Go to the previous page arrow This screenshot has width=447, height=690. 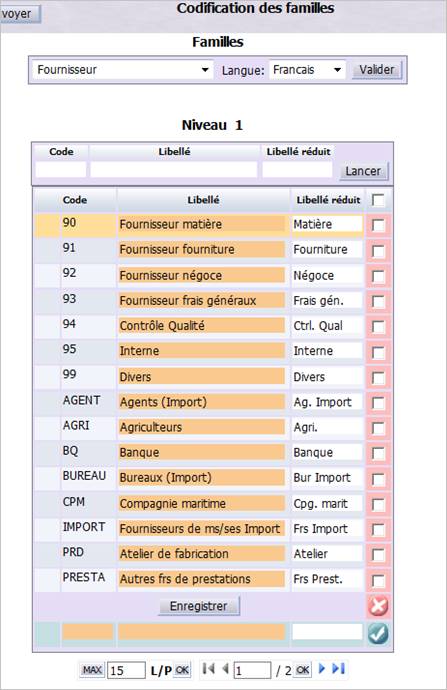coord(225,669)
